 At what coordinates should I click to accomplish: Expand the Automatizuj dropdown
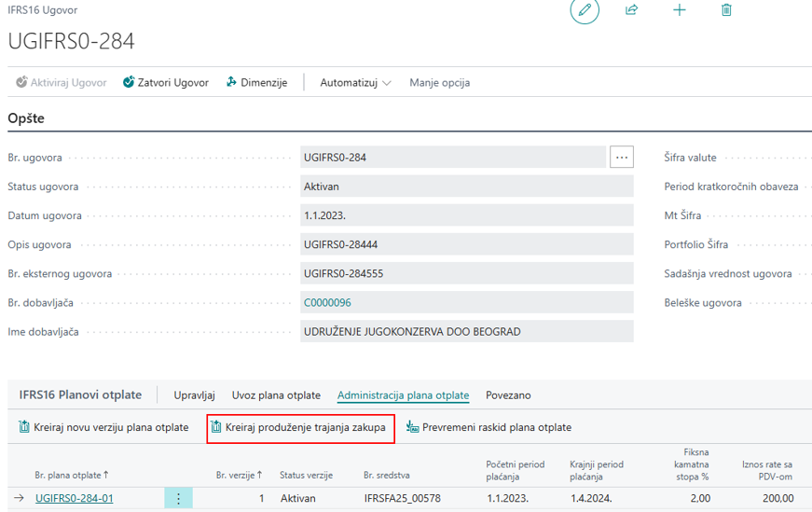(x=355, y=82)
